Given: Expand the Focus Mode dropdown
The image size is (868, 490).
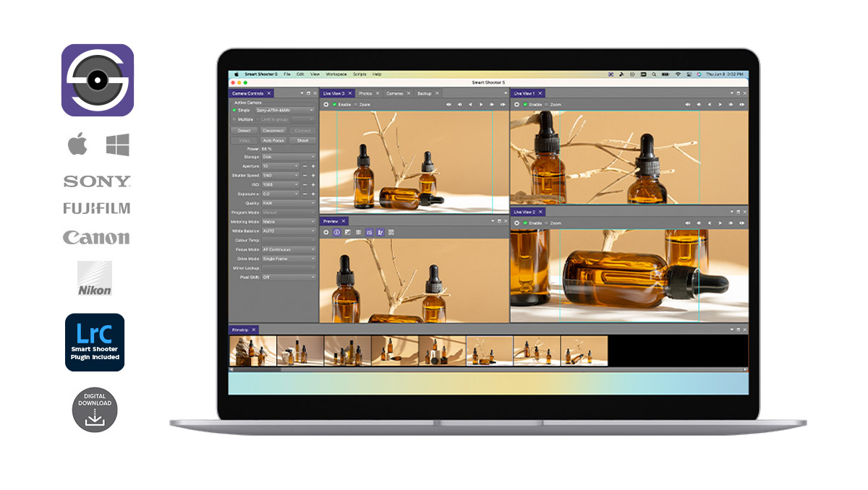Looking at the screenshot, I should [289, 249].
